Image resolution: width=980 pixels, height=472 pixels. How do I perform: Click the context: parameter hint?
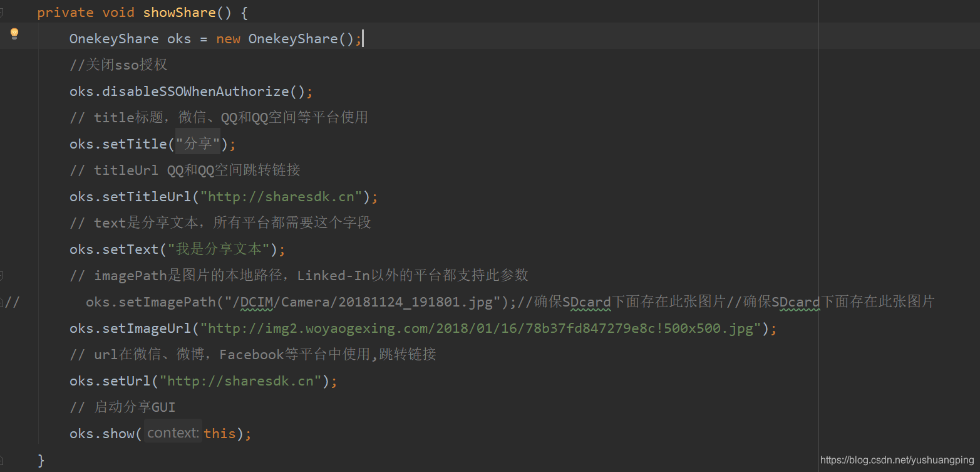[173, 433]
